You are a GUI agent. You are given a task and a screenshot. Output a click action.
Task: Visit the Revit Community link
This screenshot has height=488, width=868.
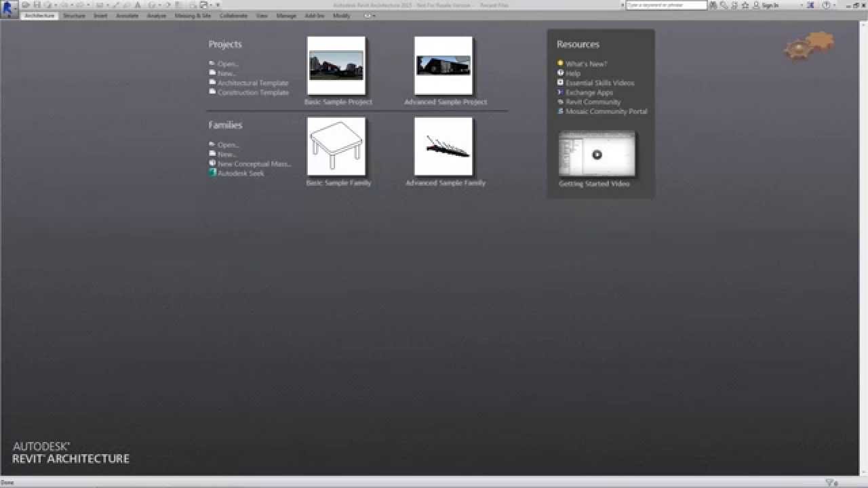pos(593,102)
